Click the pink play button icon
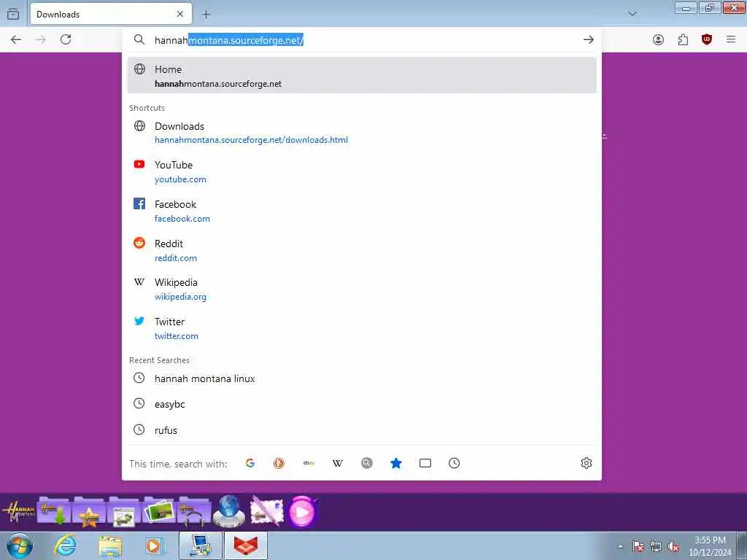Image resolution: width=747 pixels, height=560 pixels. click(x=303, y=512)
